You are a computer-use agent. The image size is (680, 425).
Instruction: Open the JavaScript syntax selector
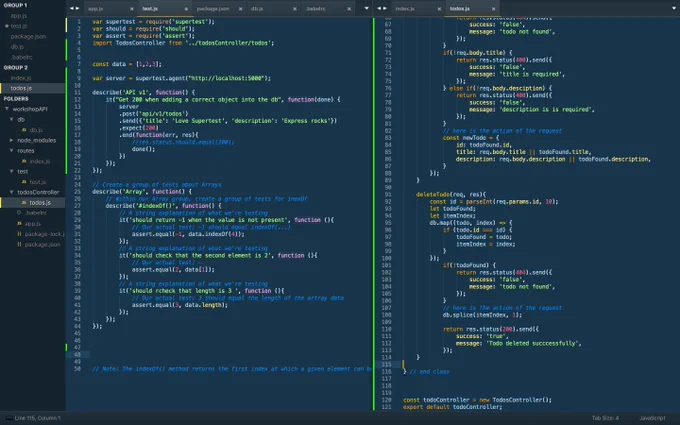coord(653,418)
